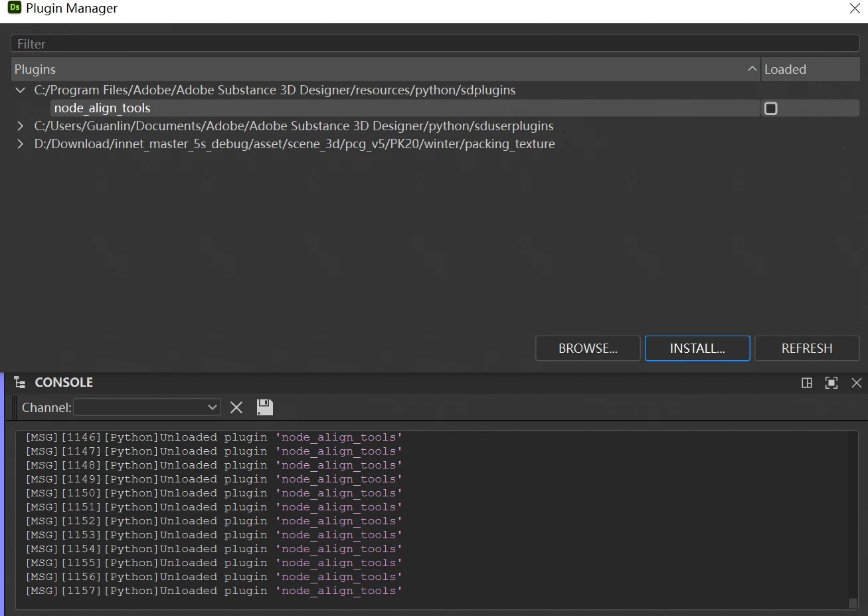Select the sdplugins path row
The image size is (868, 616).
coord(275,90)
